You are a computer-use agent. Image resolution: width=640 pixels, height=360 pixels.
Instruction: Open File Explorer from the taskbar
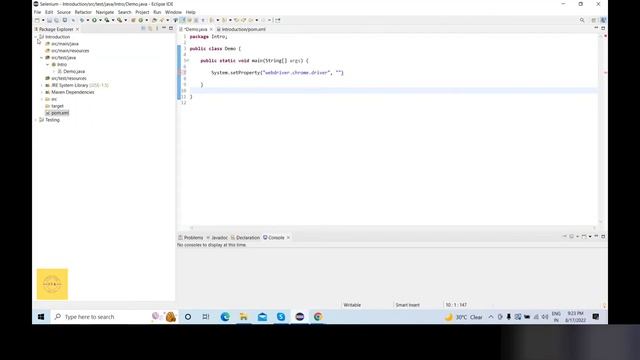(244, 317)
